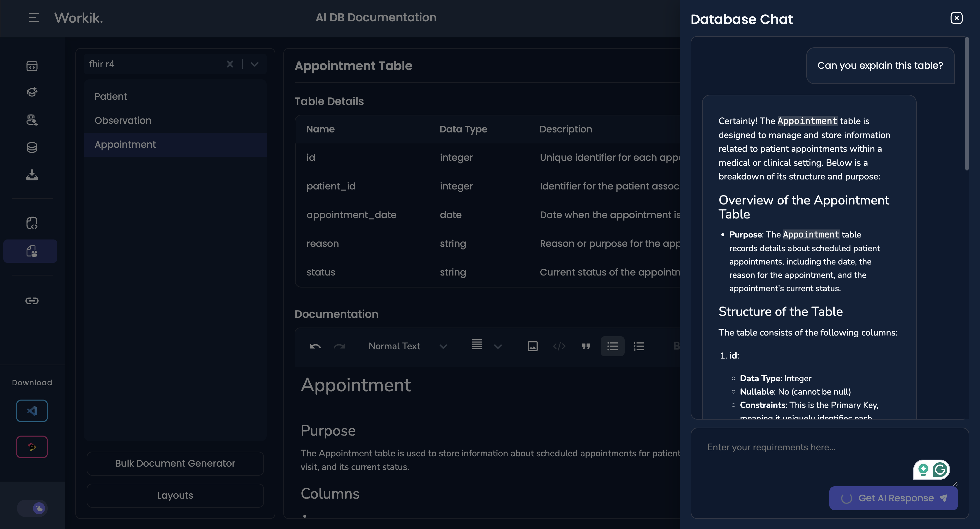Download the pink-bordered plugin icon
980x529 pixels.
coord(32,447)
